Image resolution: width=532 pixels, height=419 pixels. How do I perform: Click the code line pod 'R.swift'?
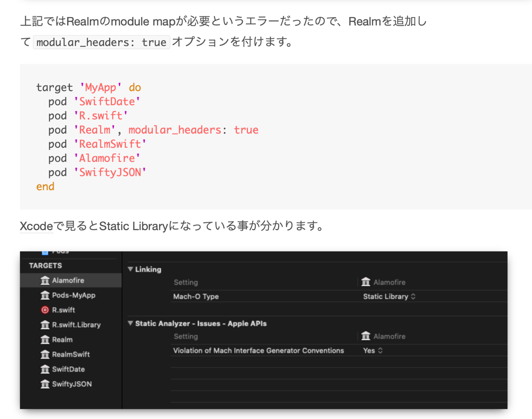[x=88, y=115]
